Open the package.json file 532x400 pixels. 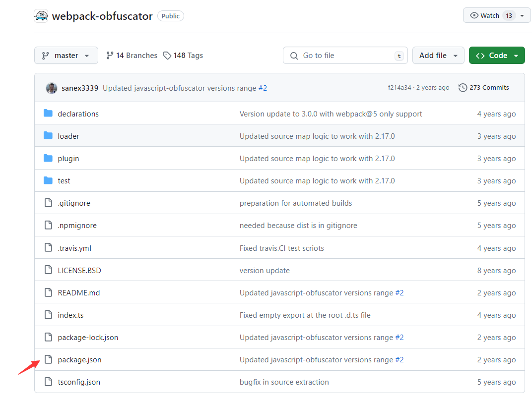(79, 359)
